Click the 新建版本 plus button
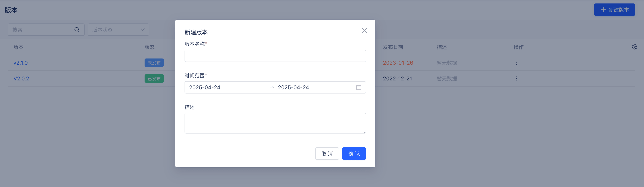Screen dimensions: 644x187 (614, 10)
